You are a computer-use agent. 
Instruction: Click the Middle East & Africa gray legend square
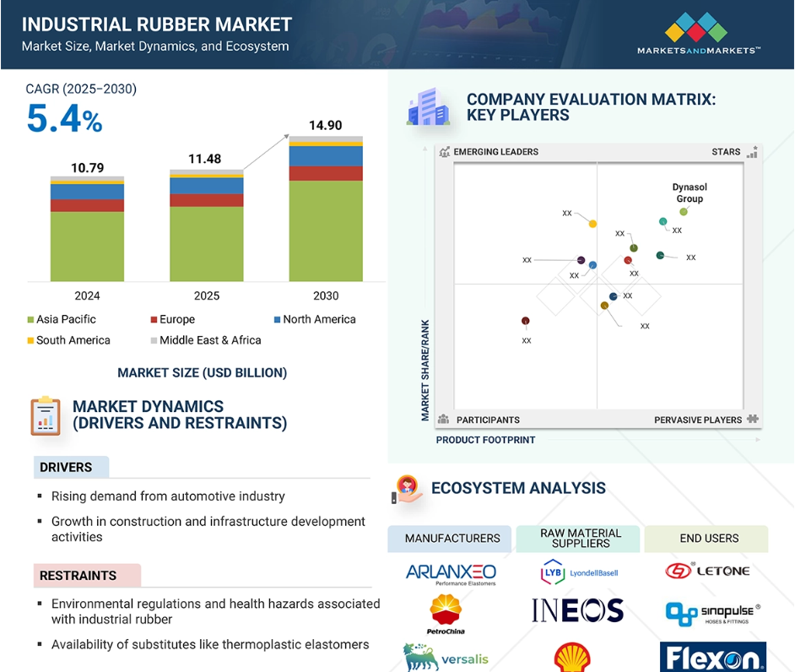point(154,340)
